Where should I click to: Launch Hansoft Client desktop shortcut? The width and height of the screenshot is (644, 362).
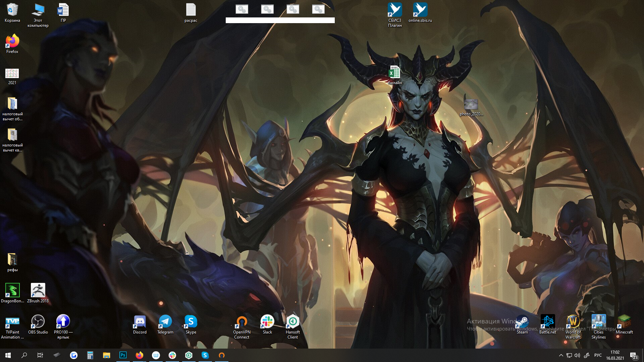pyautogui.click(x=293, y=327)
